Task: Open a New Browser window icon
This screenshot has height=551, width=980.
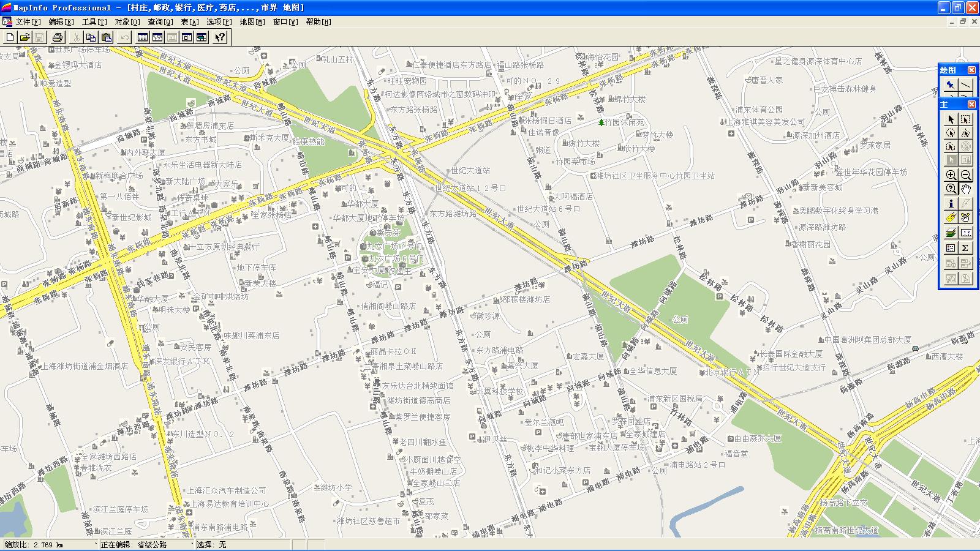Action: pos(143,37)
